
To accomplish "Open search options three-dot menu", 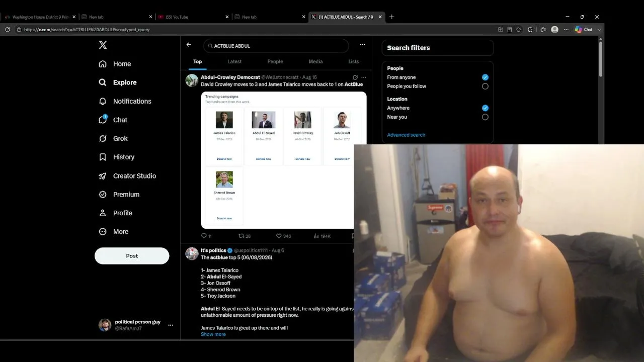I will point(362,45).
